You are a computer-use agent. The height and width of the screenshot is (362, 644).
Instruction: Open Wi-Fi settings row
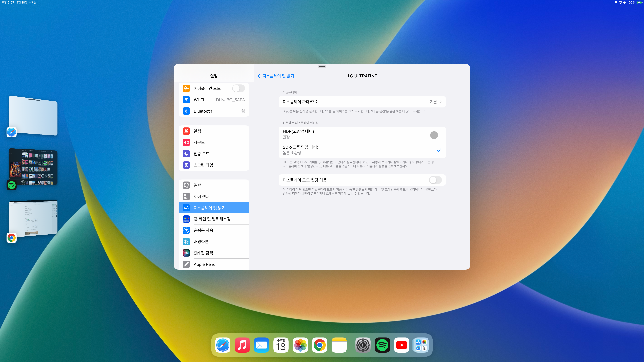tap(214, 100)
